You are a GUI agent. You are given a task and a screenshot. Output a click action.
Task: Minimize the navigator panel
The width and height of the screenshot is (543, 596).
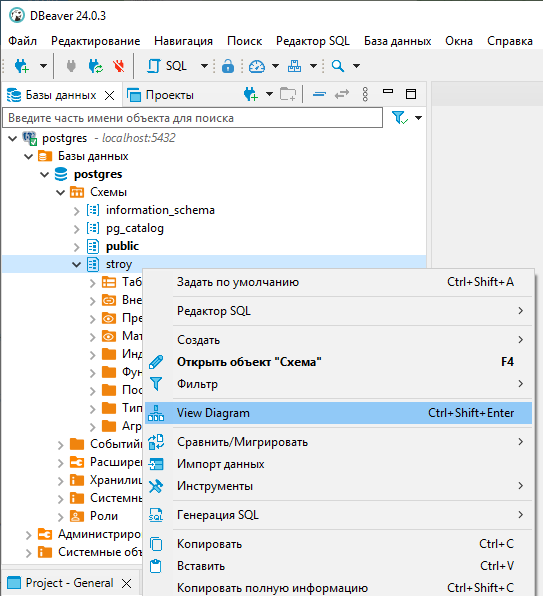click(x=388, y=91)
